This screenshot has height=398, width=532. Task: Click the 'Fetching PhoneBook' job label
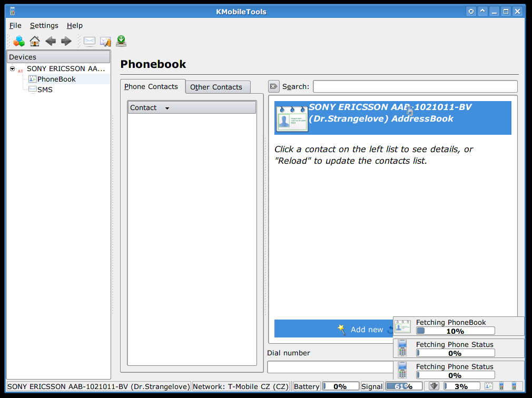(x=451, y=322)
